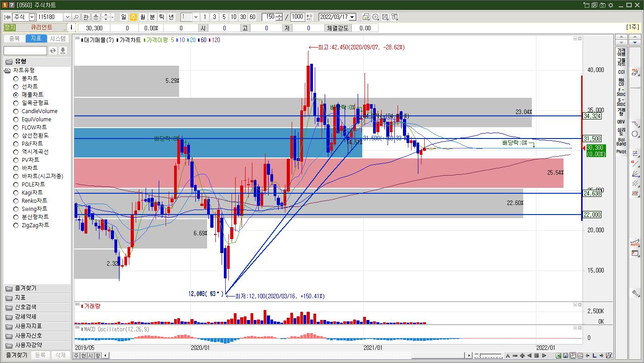644x363 pixels.
Task: Click the save chart floppy icon in toolbar
Action: pos(385,17)
